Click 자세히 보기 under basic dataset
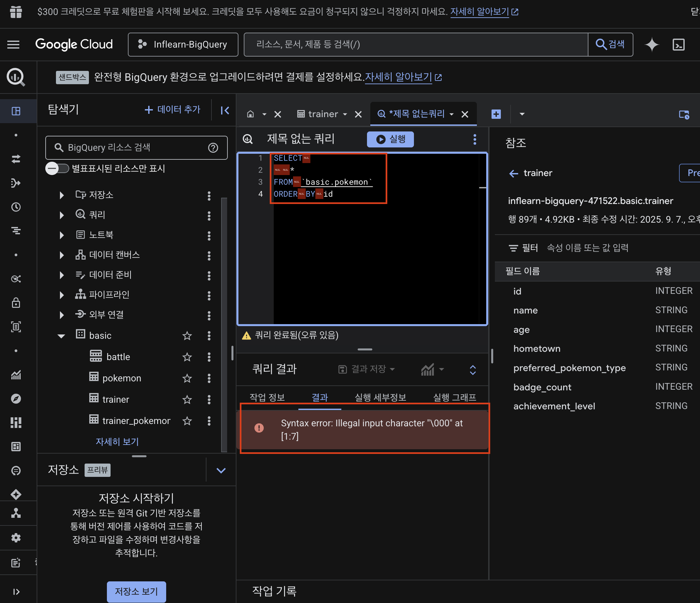The image size is (700, 603). coord(117,441)
